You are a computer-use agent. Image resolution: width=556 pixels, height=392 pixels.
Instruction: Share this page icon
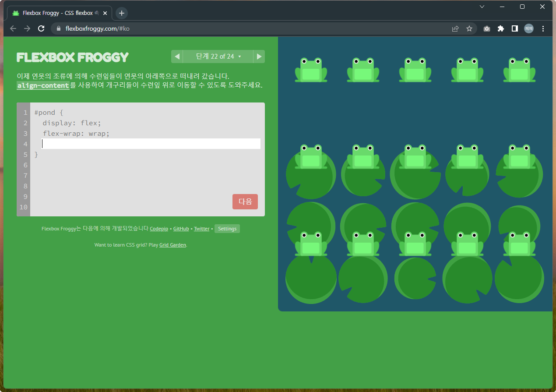pos(455,28)
